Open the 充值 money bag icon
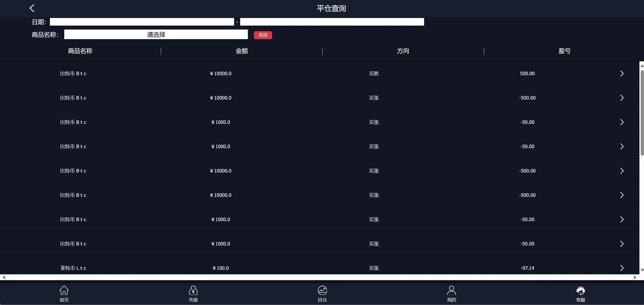Viewport: 644px width, 305px height. (193, 291)
